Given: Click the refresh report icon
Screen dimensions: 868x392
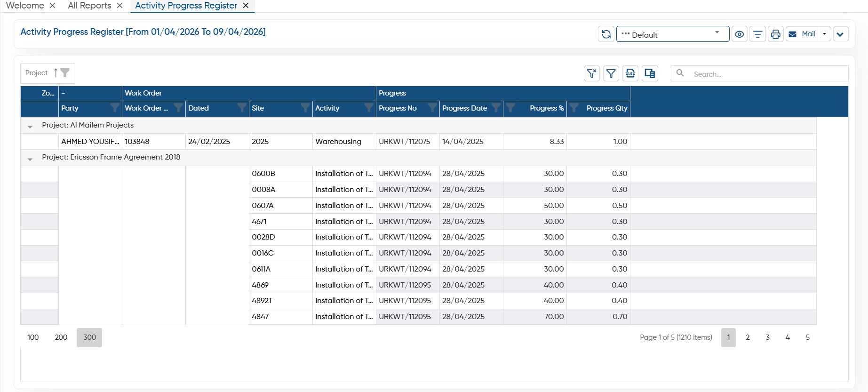Looking at the screenshot, I should (x=606, y=34).
